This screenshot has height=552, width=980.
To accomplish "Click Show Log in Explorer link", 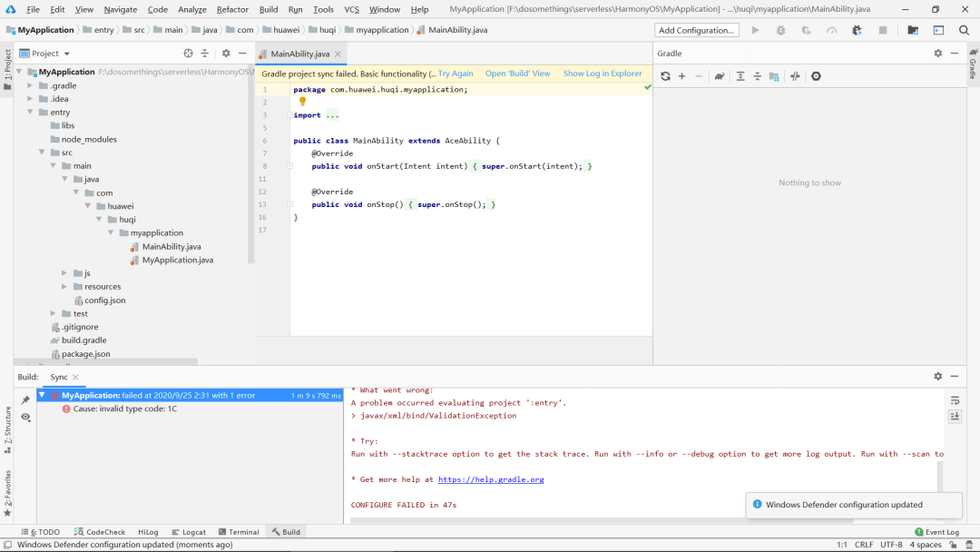I will pos(603,74).
